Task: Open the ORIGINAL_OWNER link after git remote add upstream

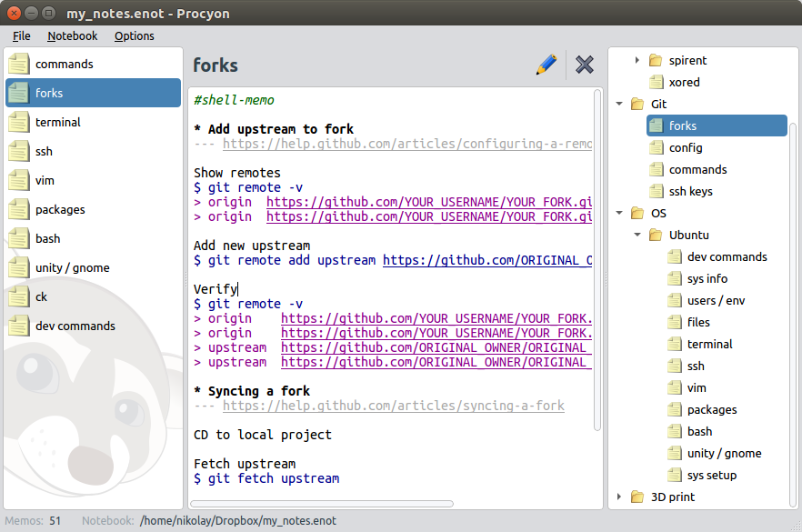Action: 487,260
